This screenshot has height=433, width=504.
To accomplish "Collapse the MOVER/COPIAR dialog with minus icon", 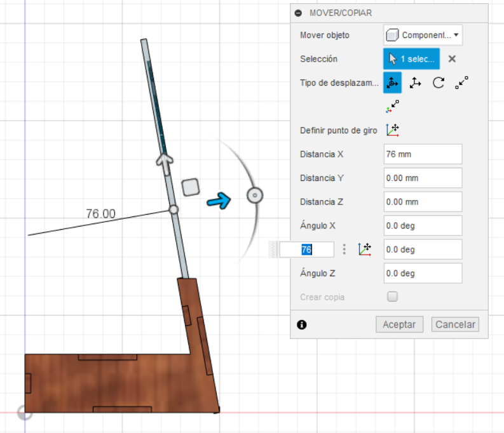I will 298,13.
